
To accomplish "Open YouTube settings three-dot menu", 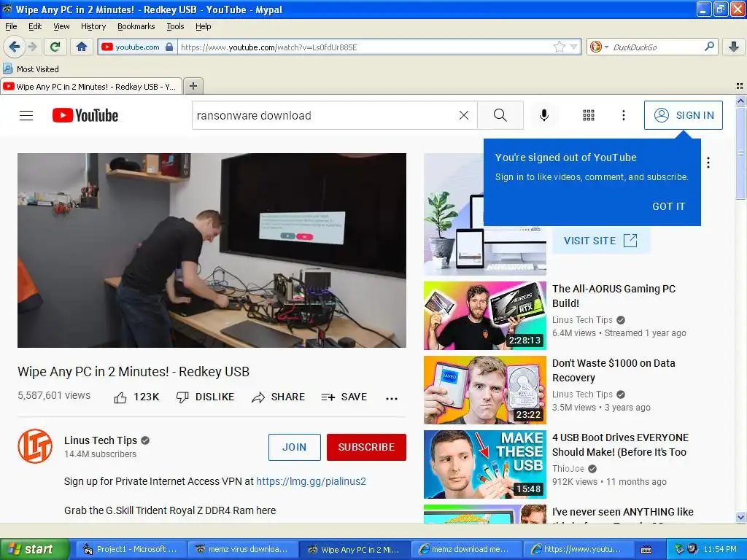I will 623,115.
